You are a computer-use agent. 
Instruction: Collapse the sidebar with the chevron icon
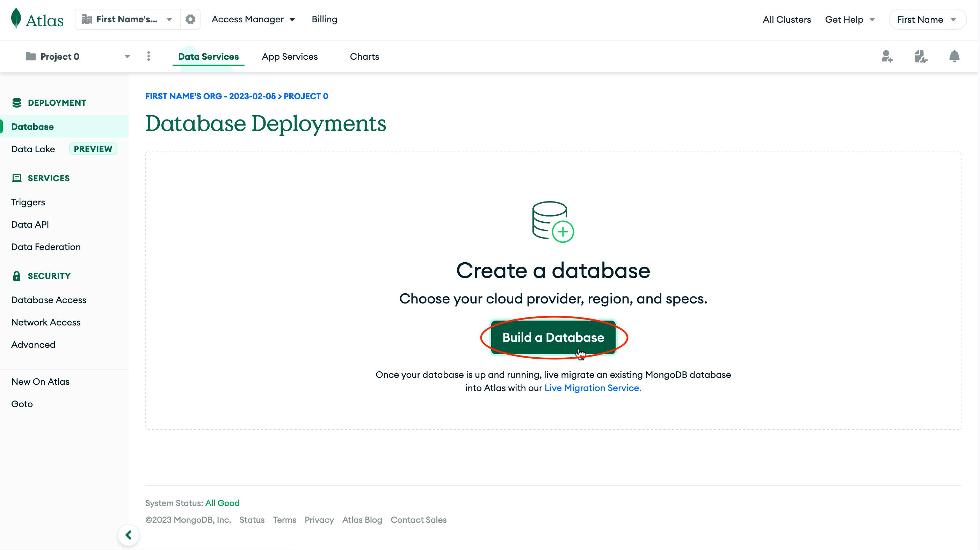pos(128,534)
